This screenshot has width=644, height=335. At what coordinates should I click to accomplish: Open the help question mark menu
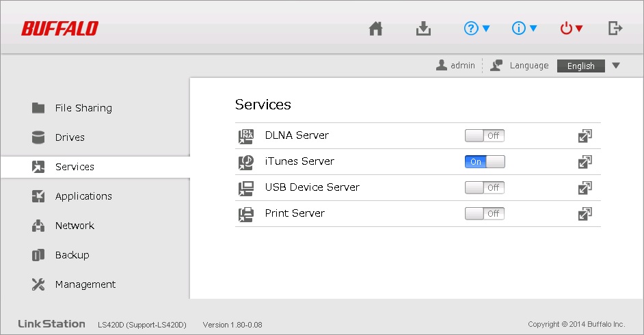click(x=477, y=28)
